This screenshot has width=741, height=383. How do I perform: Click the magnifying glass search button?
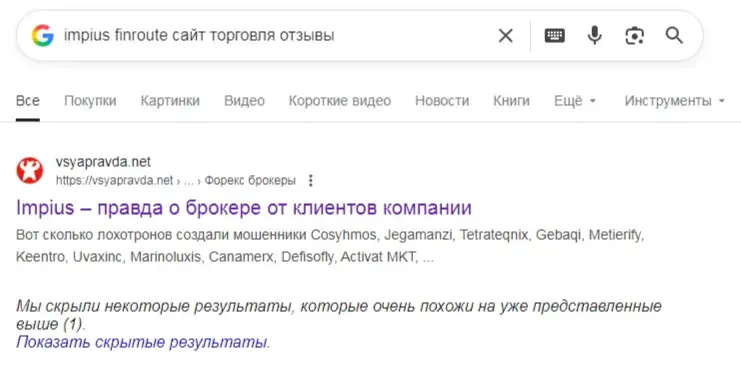(x=674, y=35)
